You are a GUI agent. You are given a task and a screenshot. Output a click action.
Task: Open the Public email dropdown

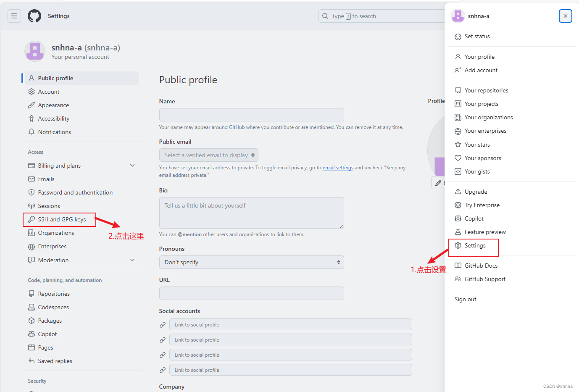point(208,155)
